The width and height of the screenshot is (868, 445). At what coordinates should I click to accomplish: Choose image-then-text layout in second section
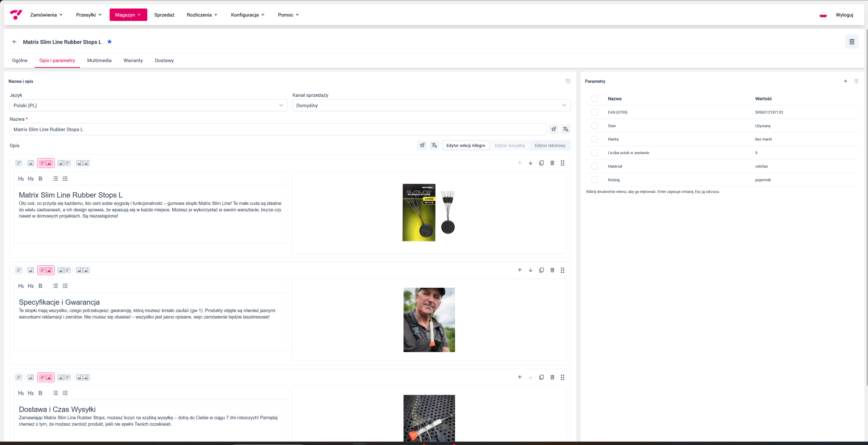[x=64, y=270]
